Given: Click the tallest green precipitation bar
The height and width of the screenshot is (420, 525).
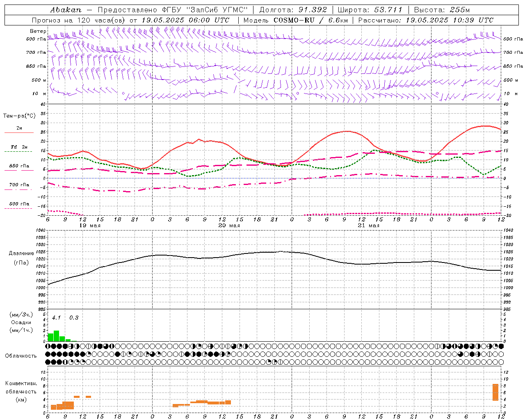Looking at the screenshot, I should 57,336.
